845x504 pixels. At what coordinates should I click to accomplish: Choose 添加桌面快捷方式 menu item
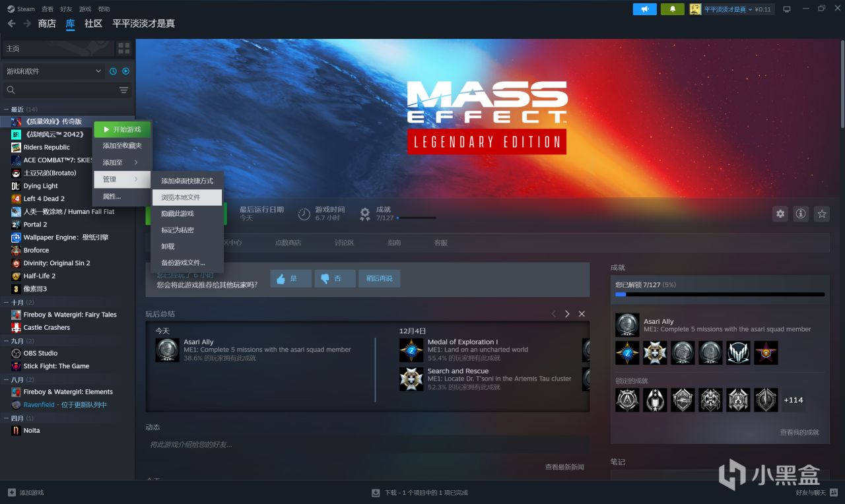pyautogui.click(x=187, y=181)
